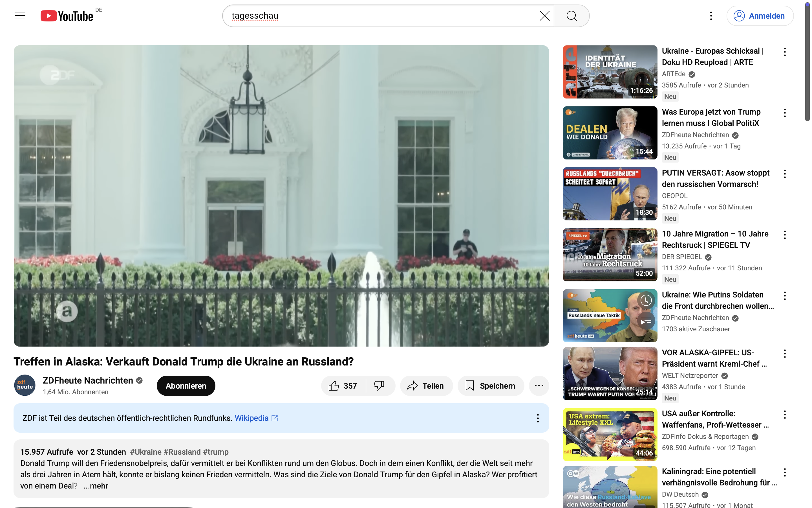Open options for USA außer Kontrolle video
Image resolution: width=812 pixels, height=508 pixels.
pyautogui.click(x=784, y=415)
